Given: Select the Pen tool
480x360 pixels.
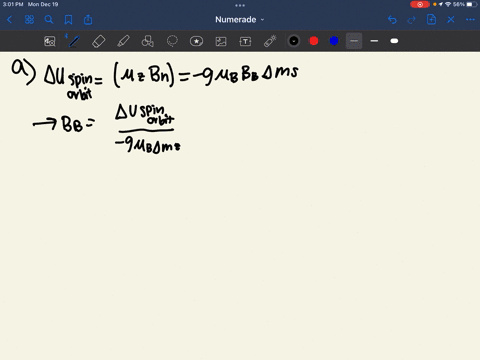Looking at the screenshot, I should point(74,41).
